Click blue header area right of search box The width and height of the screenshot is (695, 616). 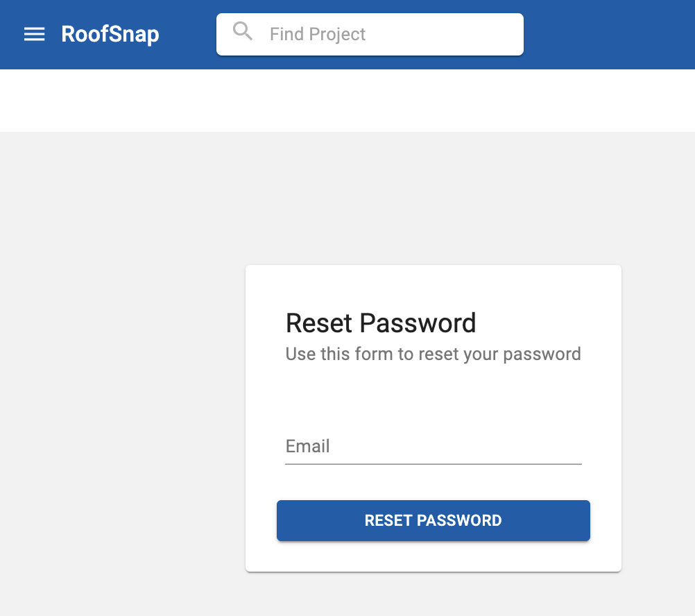coord(609,34)
